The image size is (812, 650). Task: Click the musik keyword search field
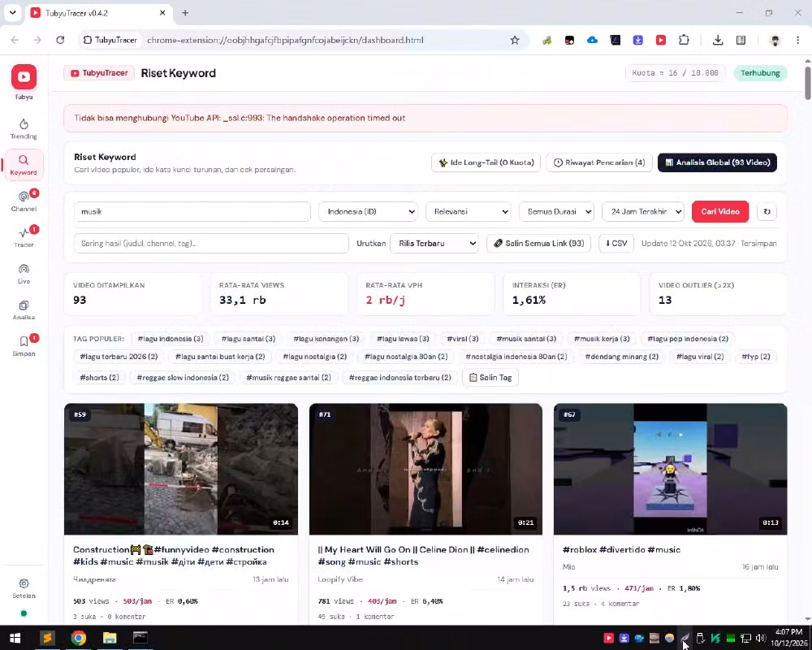pos(192,211)
